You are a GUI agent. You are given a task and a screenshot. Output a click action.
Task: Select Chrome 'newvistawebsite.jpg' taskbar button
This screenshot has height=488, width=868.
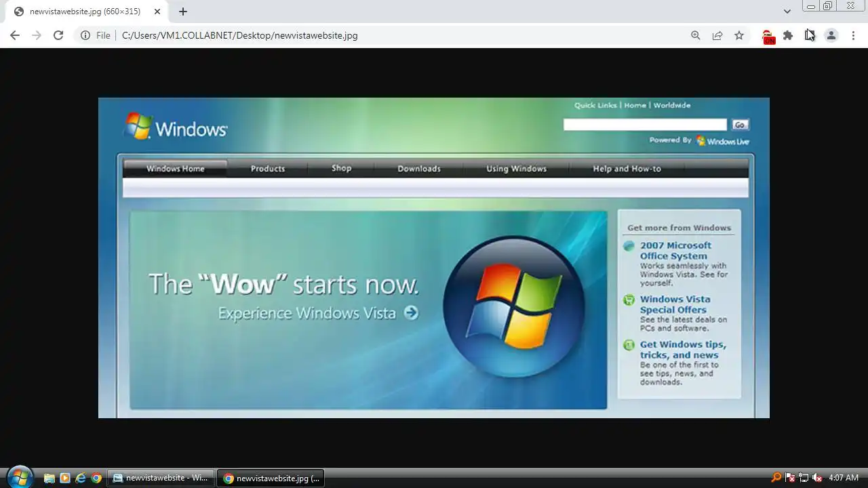(271, 478)
